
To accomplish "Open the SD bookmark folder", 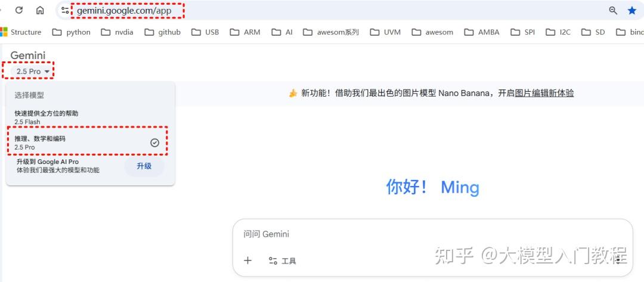I will pos(593,32).
